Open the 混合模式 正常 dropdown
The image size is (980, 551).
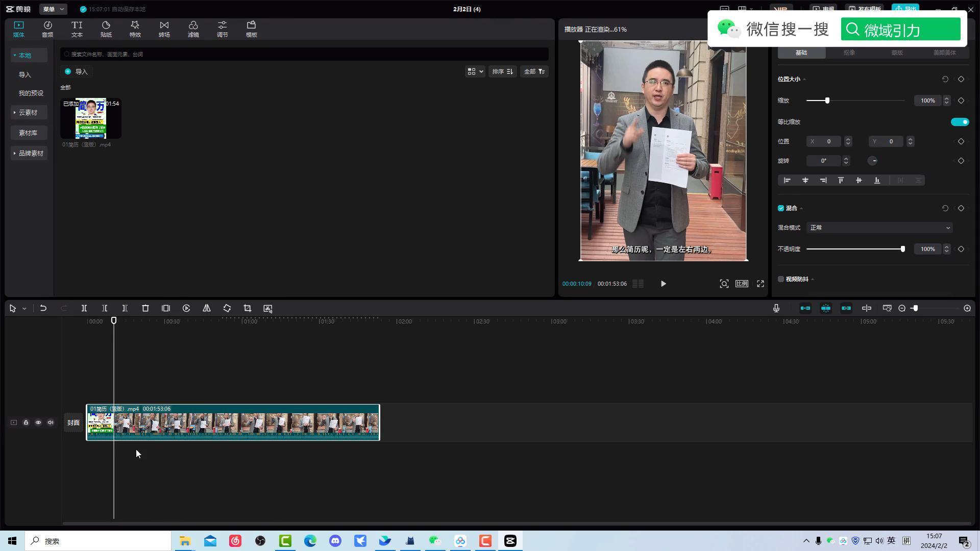[x=880, y=228]
